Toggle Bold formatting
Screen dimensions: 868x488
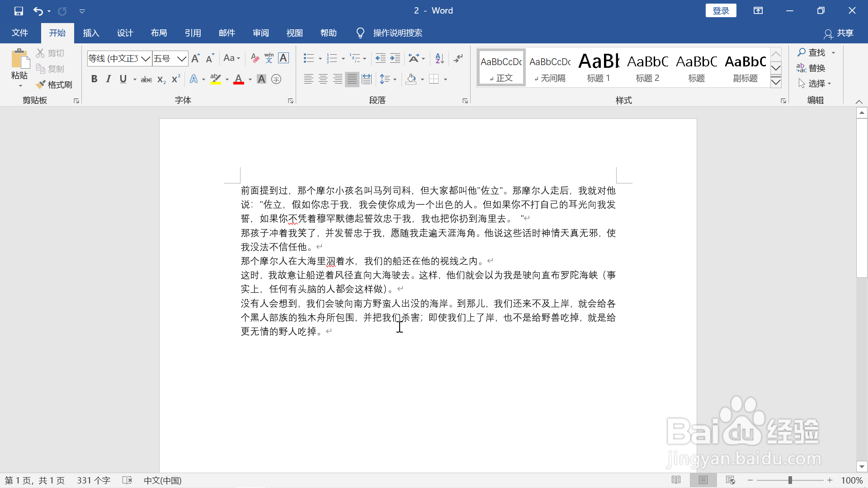94,79
